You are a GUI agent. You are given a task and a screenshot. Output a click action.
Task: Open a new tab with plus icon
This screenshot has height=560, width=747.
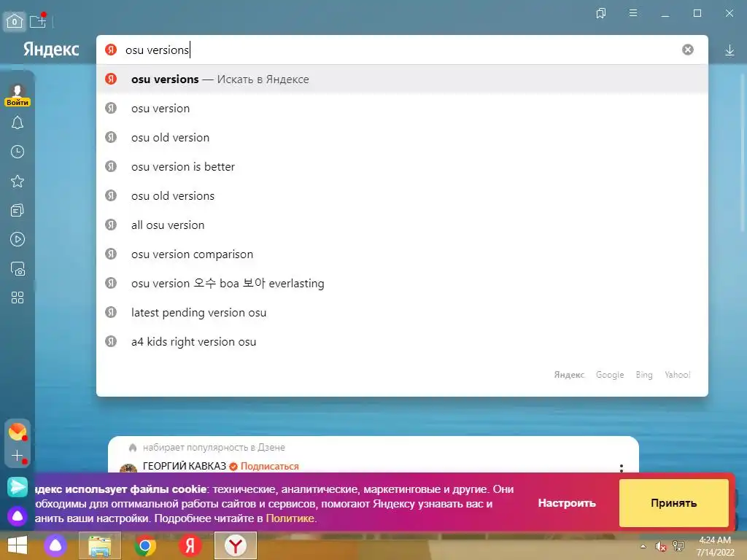click(x=38, y=21)
